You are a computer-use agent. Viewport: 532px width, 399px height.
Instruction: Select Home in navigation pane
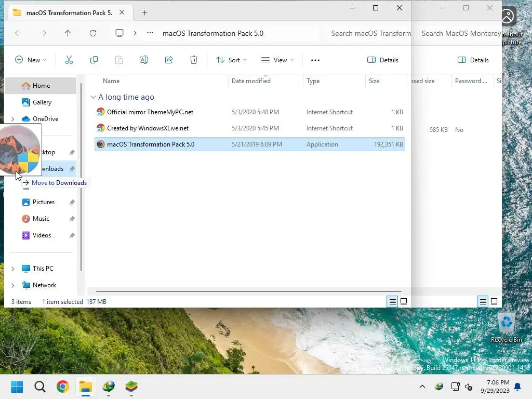[41, 86]
